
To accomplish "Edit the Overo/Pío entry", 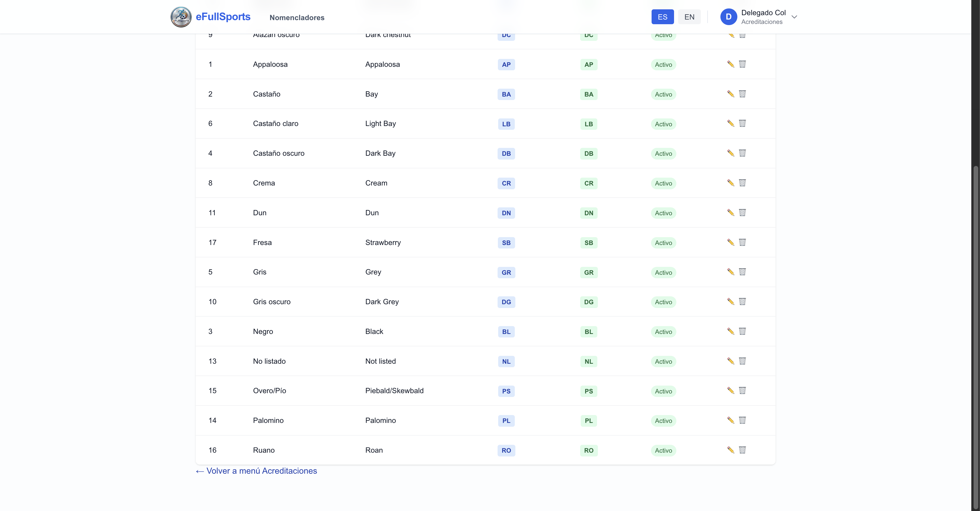I will click(x=730, y=390).
